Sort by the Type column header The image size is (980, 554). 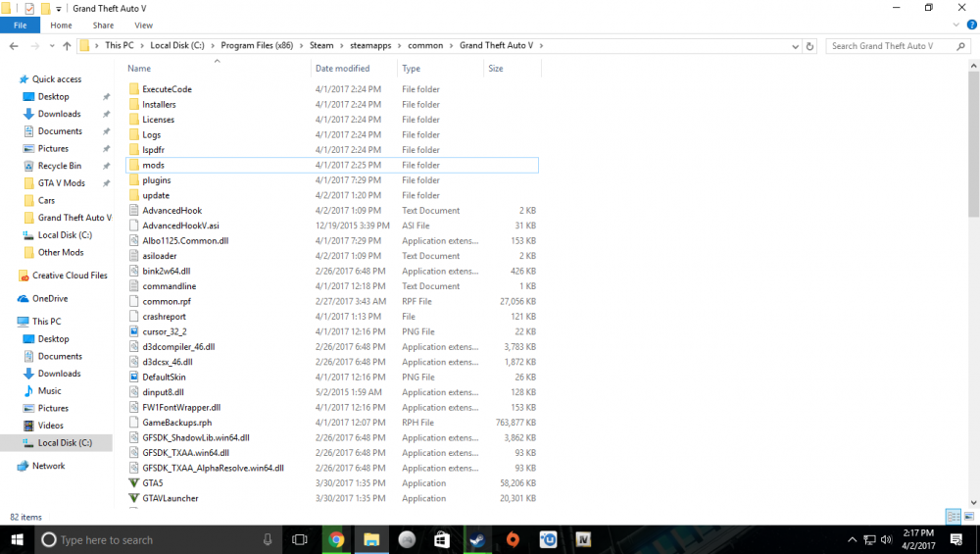pos(411,69)
